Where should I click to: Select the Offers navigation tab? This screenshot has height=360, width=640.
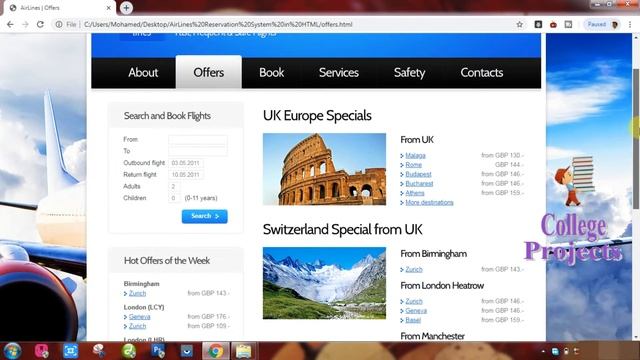pyautogui.click(x=209, y=72)
